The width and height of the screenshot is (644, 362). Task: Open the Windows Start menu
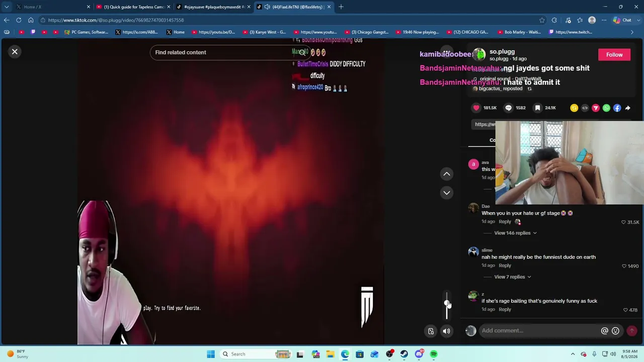point(211,354)
